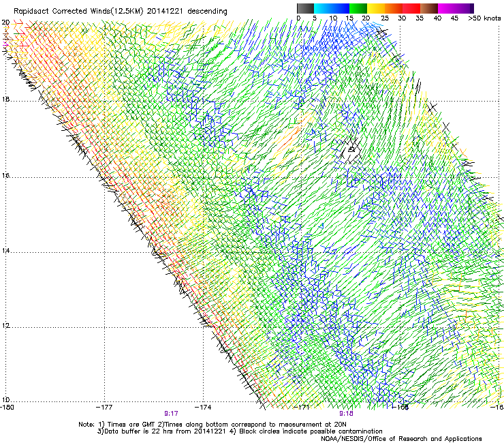Click the cyan-blue 5-15 knots legend swatch

point(332,8)
